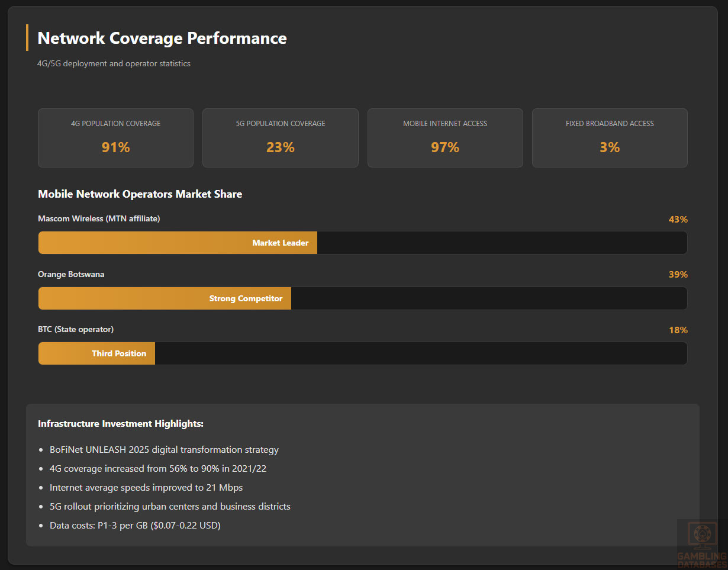
Task: Click the Network Coverage Performance heading
Action: coord(162,38)
